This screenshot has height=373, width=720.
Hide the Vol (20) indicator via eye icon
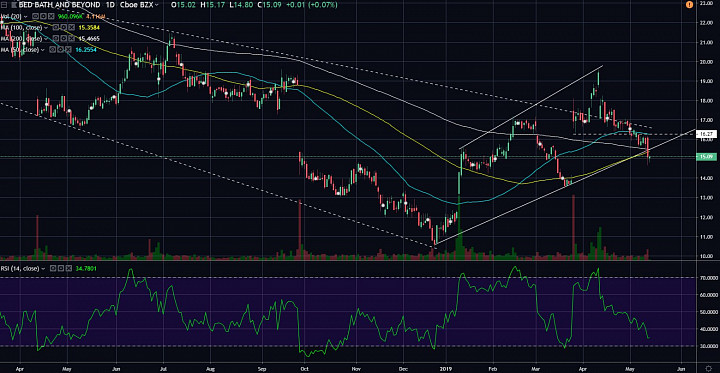tap(35, 16)
